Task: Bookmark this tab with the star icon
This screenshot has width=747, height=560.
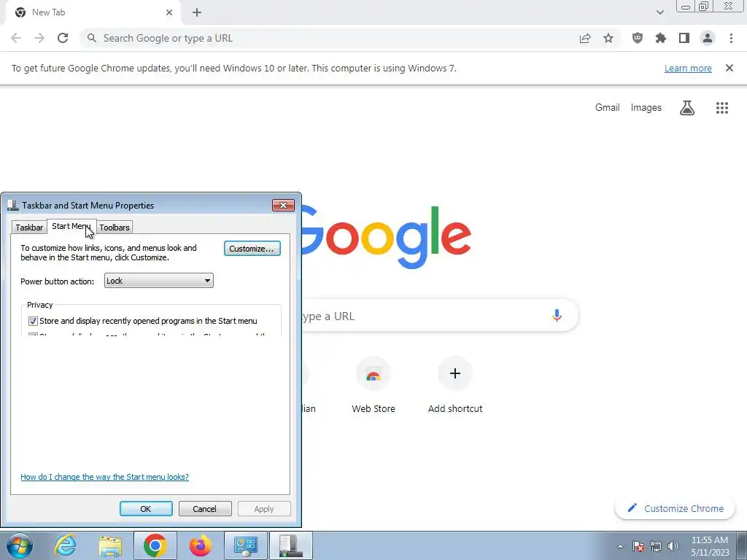Action: click(x=608, y=38)
